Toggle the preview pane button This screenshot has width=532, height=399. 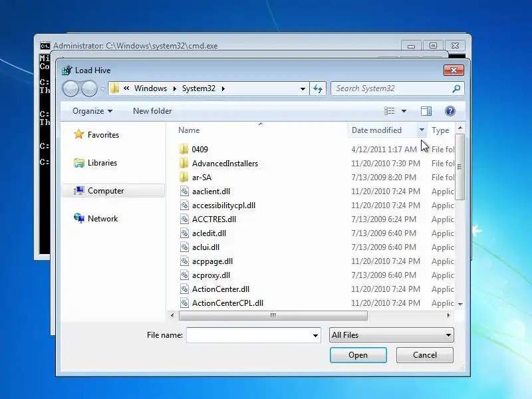click(x=426, y=111)
